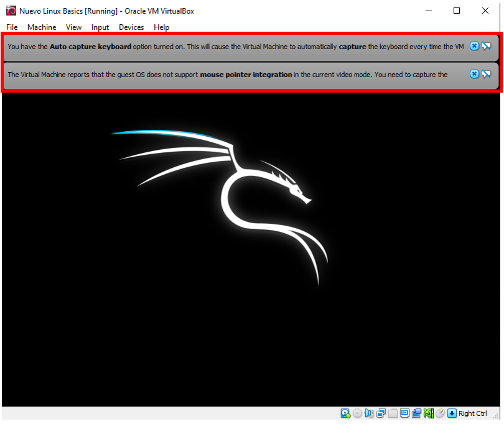Click the mouse pointer integration status icon
Screen dimensions: 504x424
coord(440,413)
